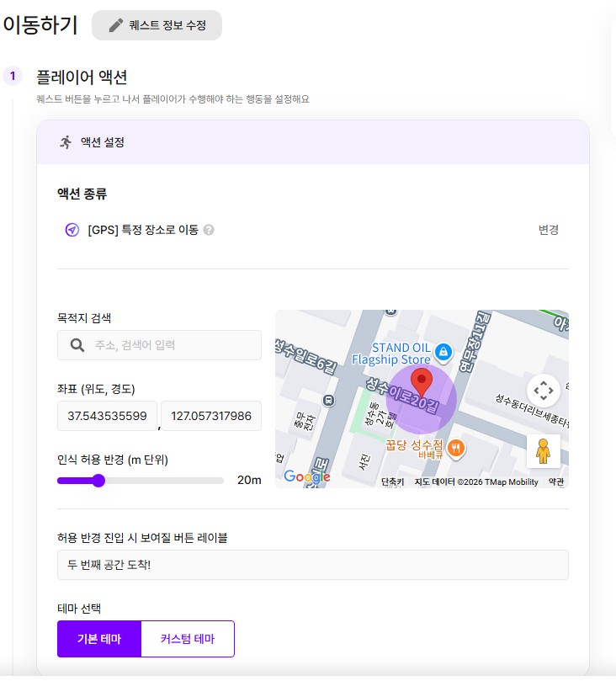Open 단축키 keyboard shortcuts on the map
The image size is (616, 681).
[392, 482]
